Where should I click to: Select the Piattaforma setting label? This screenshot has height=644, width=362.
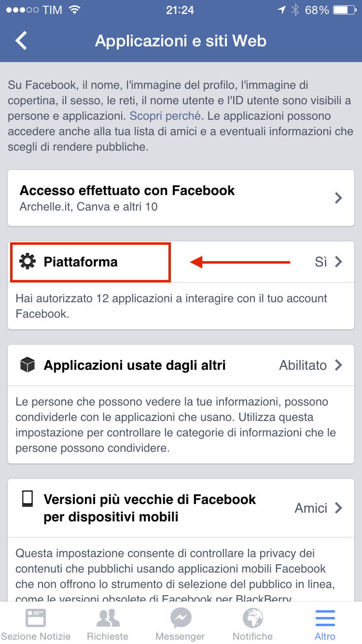tap(81, 262)
